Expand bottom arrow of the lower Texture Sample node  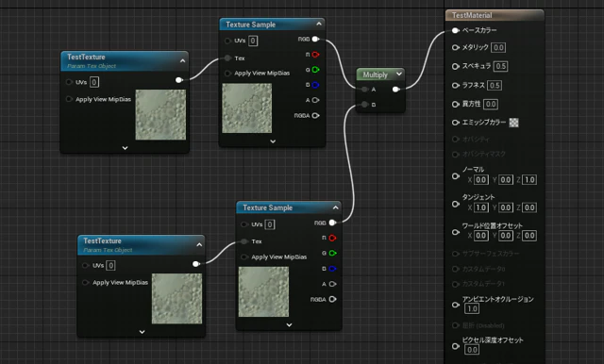click(x=290, y=324)
